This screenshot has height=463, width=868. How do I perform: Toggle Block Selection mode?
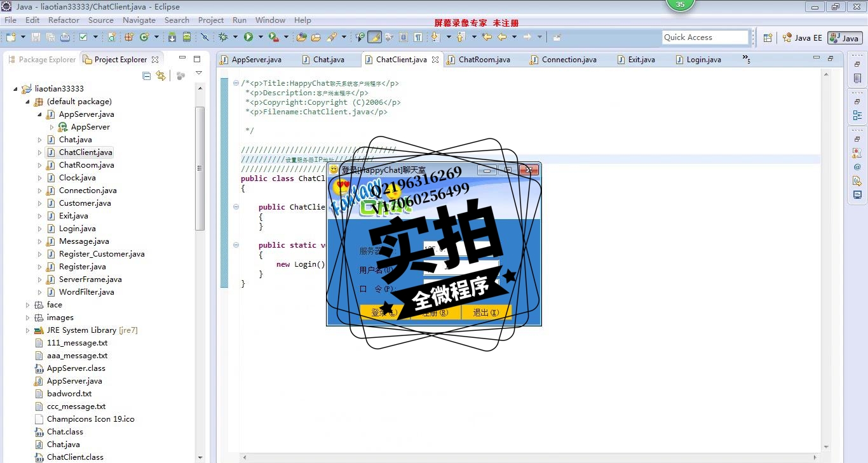[403, 37]
